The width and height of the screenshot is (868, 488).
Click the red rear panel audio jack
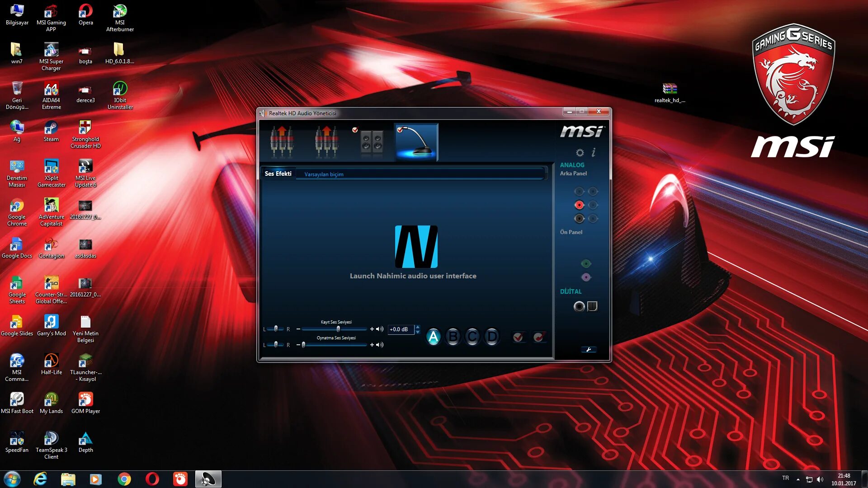(579, 205)
